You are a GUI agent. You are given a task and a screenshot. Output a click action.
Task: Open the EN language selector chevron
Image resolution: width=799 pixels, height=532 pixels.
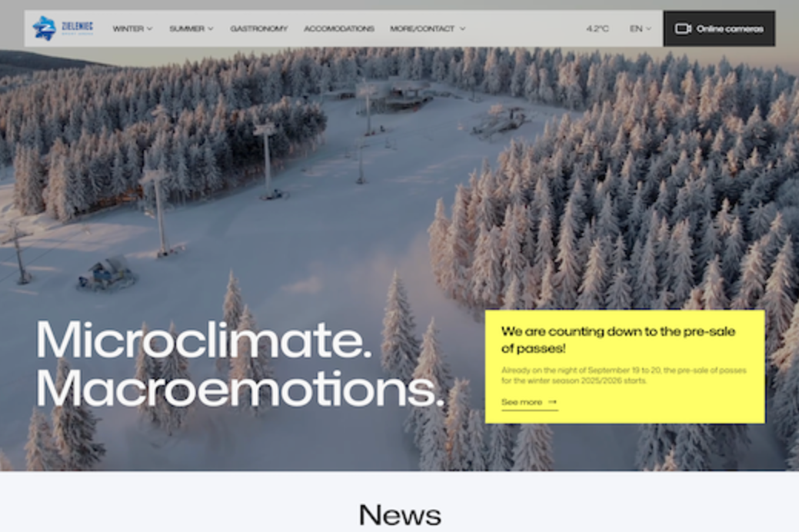pos(649,28)
